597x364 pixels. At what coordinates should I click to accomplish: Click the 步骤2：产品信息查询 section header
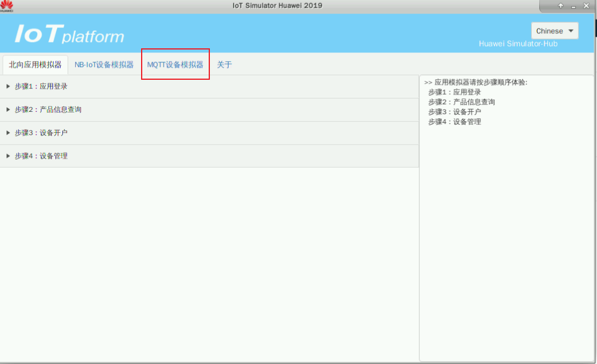click(x=209, y=110)
